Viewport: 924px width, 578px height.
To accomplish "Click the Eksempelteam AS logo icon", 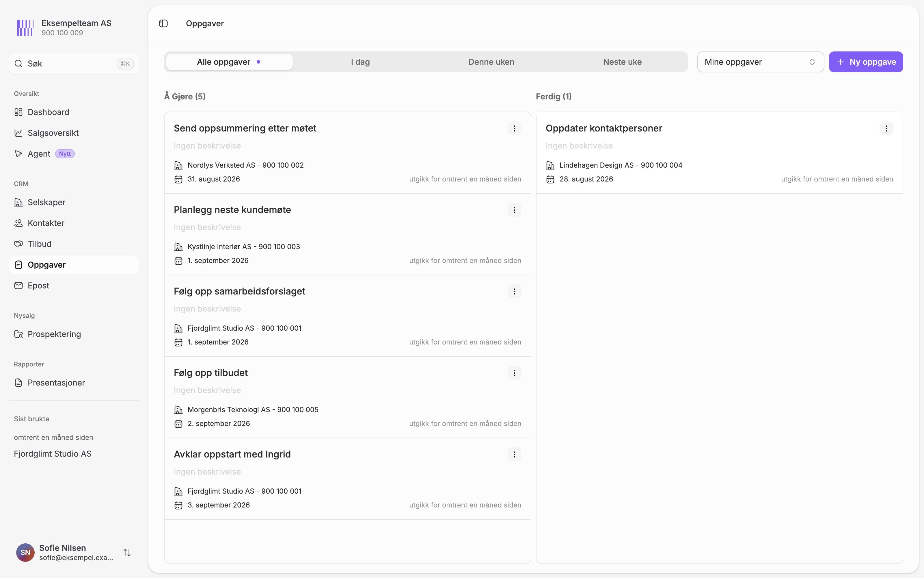I will coord(25,27).
